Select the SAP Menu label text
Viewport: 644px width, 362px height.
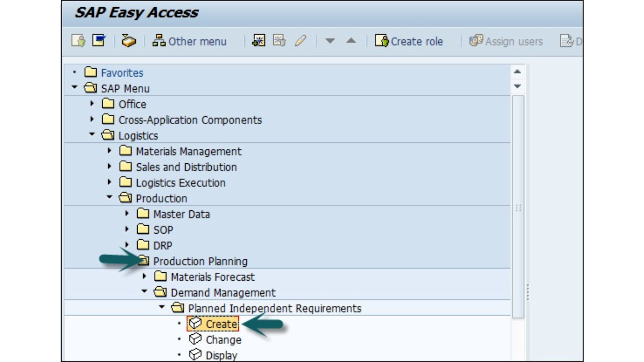(x=125, y=89)
